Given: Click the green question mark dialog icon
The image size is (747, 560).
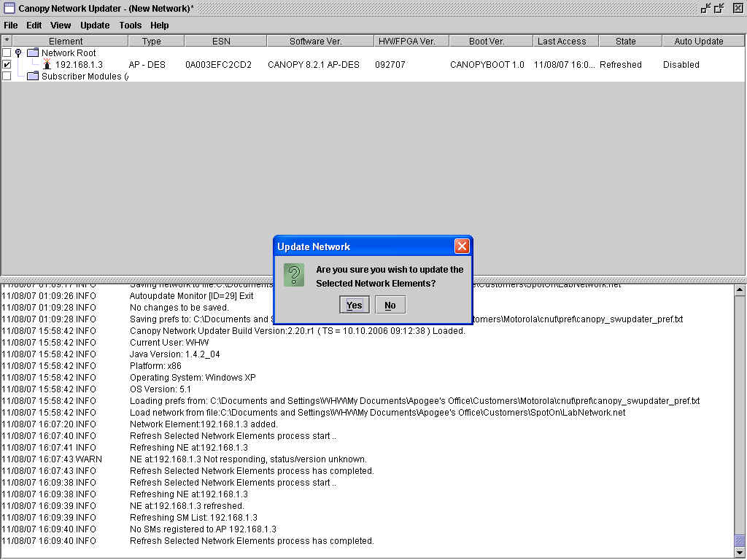Looking at the screenshot, I should click(294, 275).
